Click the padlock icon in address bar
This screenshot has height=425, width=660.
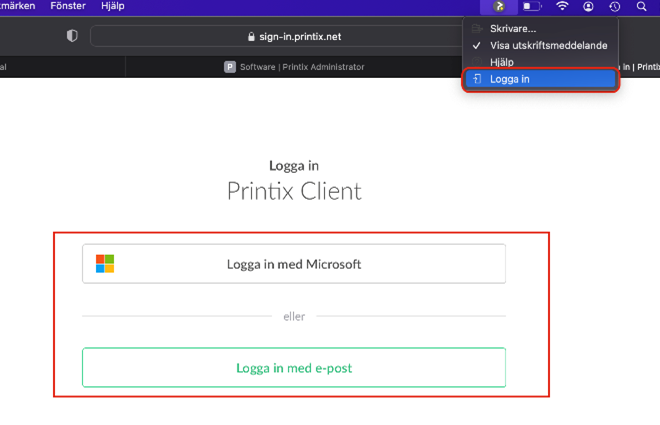click(x=251, y=36)
